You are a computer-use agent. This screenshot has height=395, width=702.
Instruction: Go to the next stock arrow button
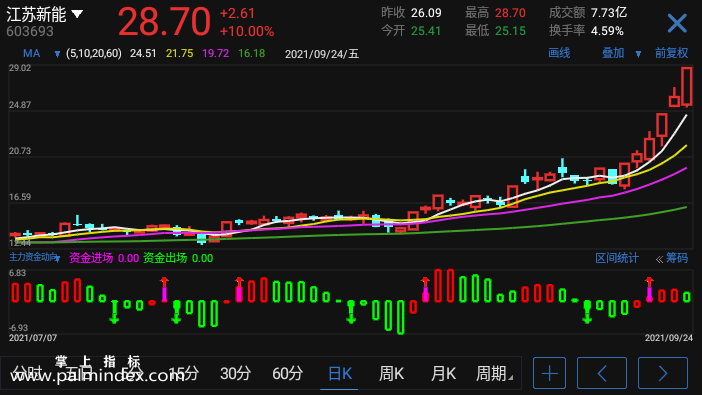point(663,373)
